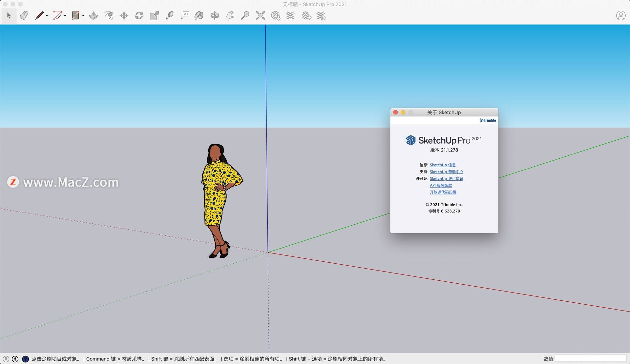Open the 3D Warehouse
630x364 pixels.
[276, 15]
